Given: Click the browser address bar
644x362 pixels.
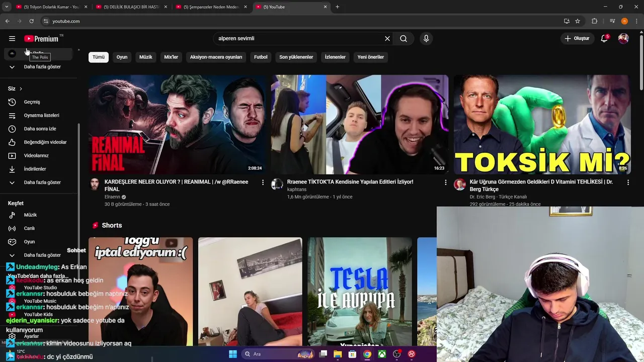Looking at the screenshot, I should point(302,21).
